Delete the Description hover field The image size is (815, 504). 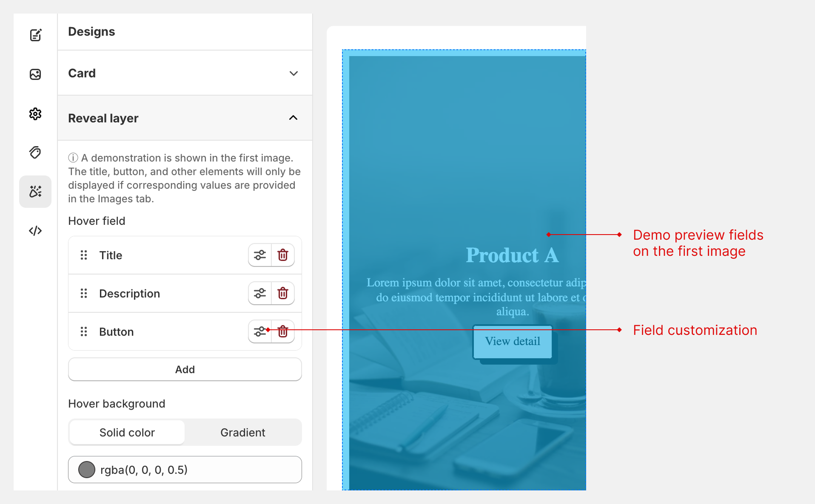[283, 293]
